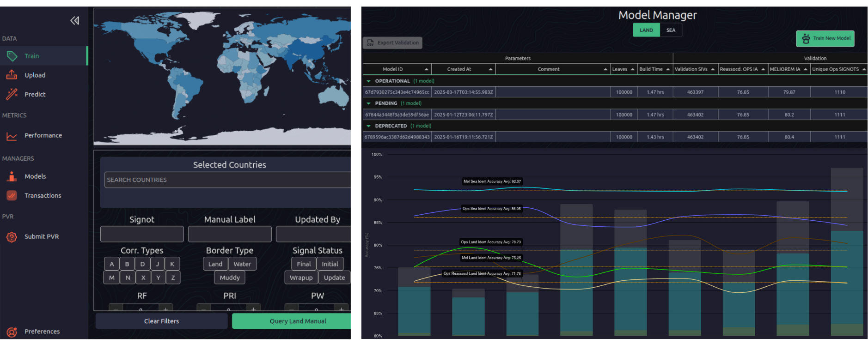Image resolution: width=868 pixels, height=350 pixels.
Task: Select model 6789596ac3387d62d4988343 row
Action: pyautogui.click(x=615, y=137)
